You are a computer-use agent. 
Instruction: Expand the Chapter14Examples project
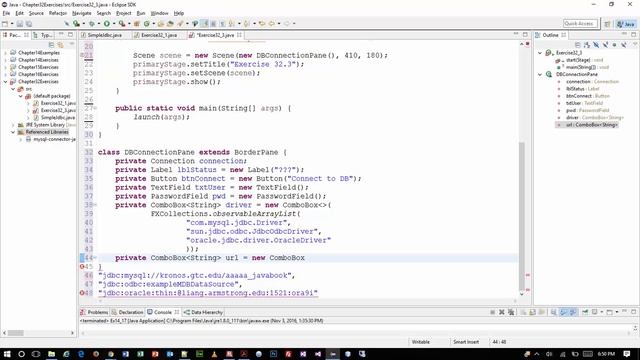tap(5, 53)
